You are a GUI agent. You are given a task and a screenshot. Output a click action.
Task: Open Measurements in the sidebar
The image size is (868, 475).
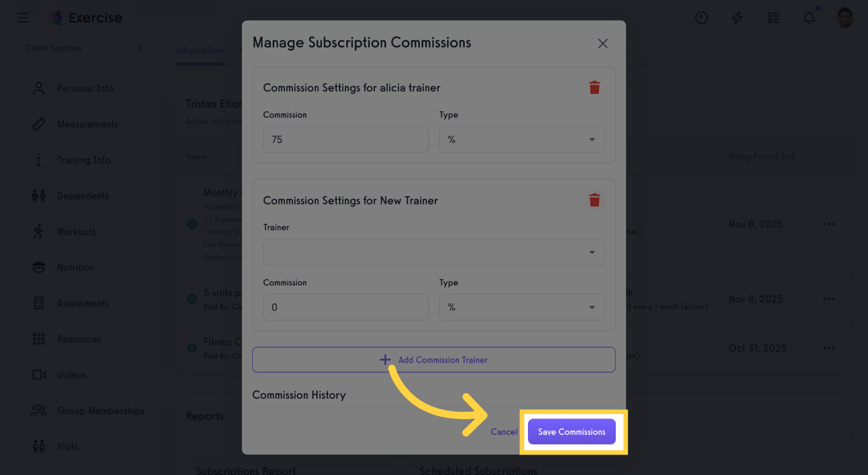[x=87, y=124]
